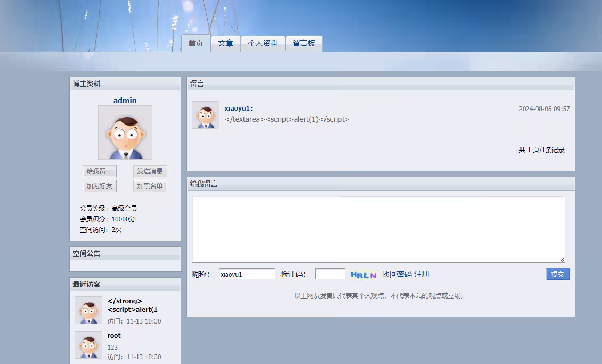The height and width of the screenshot is (364, 602).
Task: Open the 文章 tab
Action: click(226, 44)
